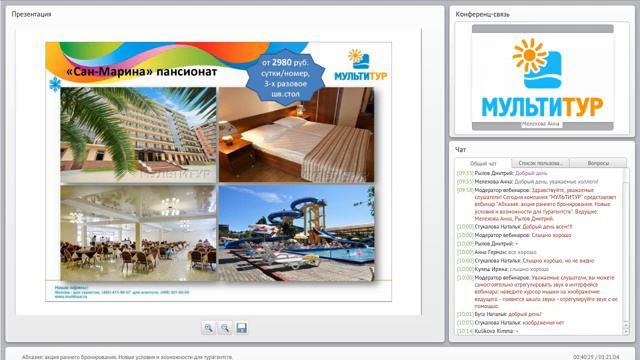
Task: Click chat message by Буга Наталья
Action: (500, 314)
